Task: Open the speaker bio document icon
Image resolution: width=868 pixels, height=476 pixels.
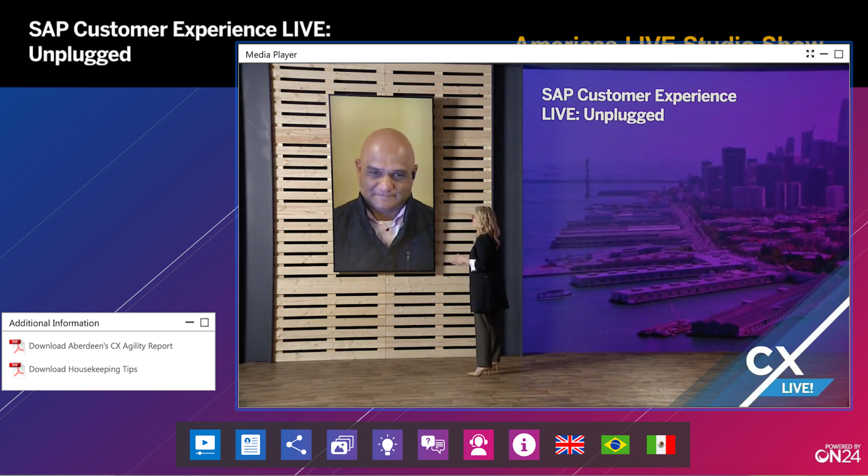Action: tap(251, 445)
